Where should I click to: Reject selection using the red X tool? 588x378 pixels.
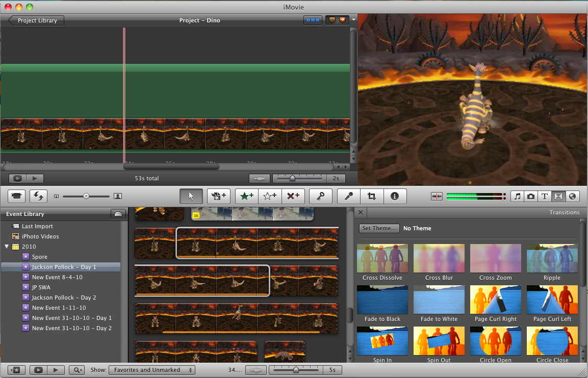pyautogui.click(x=293, y=196)
